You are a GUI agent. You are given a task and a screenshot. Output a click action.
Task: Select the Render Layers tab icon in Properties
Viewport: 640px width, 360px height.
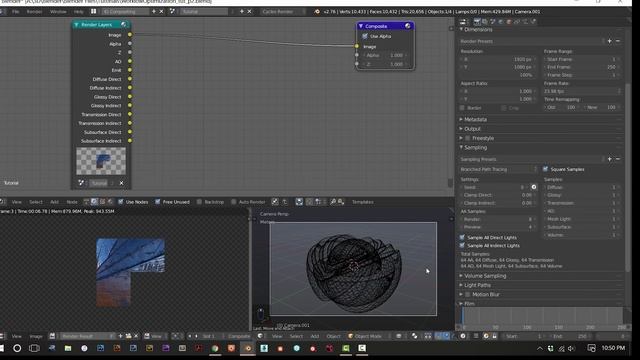pos(485,21)
